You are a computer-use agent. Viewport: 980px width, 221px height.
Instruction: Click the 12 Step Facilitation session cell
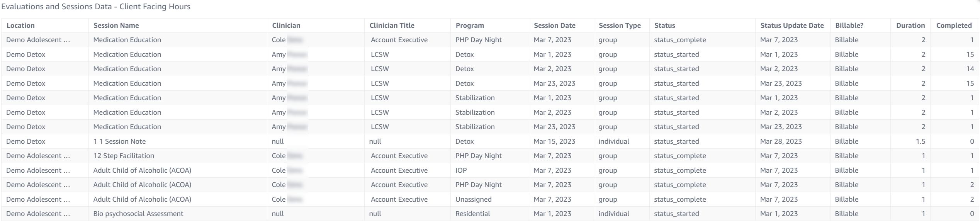(x=124, y=156)
